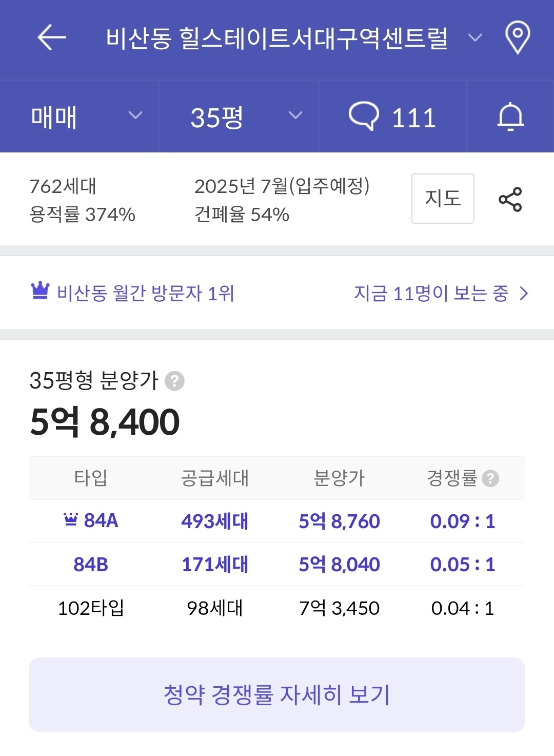Tap the crown icon beside 84A
The image size is (554, 756).
point(70,519)
